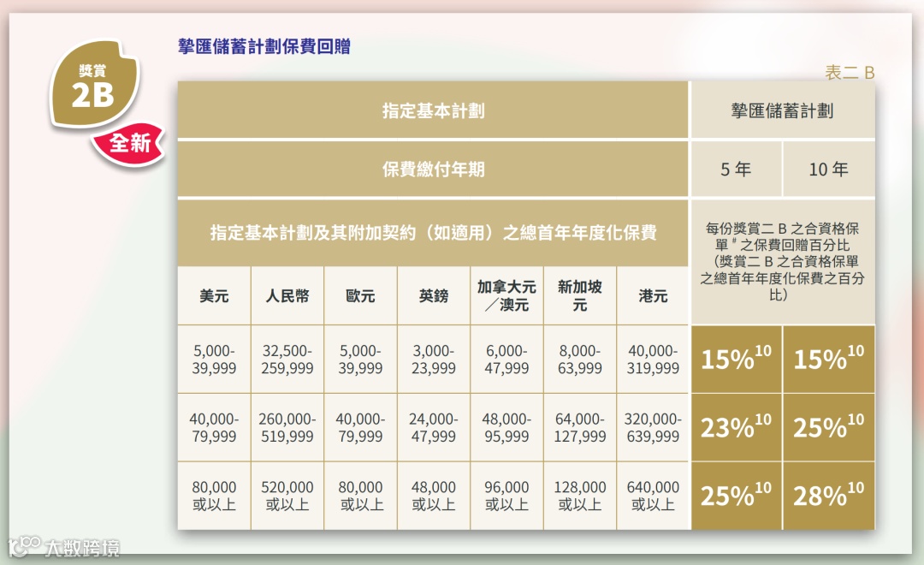This screenshot has height=565, width=924.
Task: Click the 10 年 15% rebate cell
Action: (829, 360)
